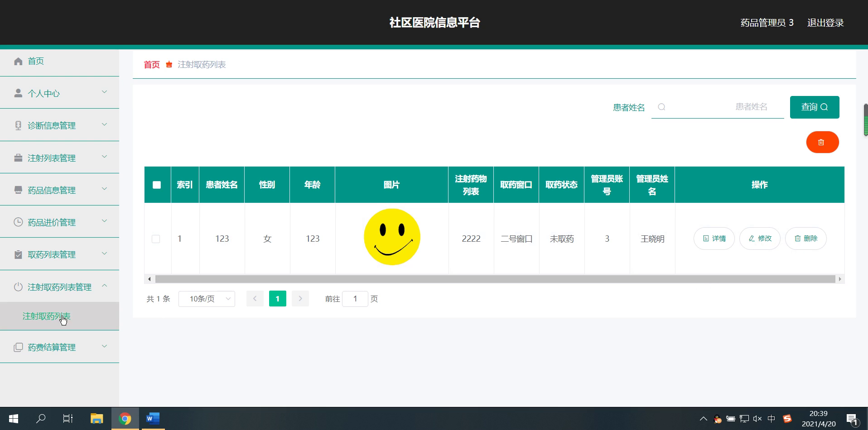
Task: Expand the 注射列表管理 chevron
Action: click(105, 157)
